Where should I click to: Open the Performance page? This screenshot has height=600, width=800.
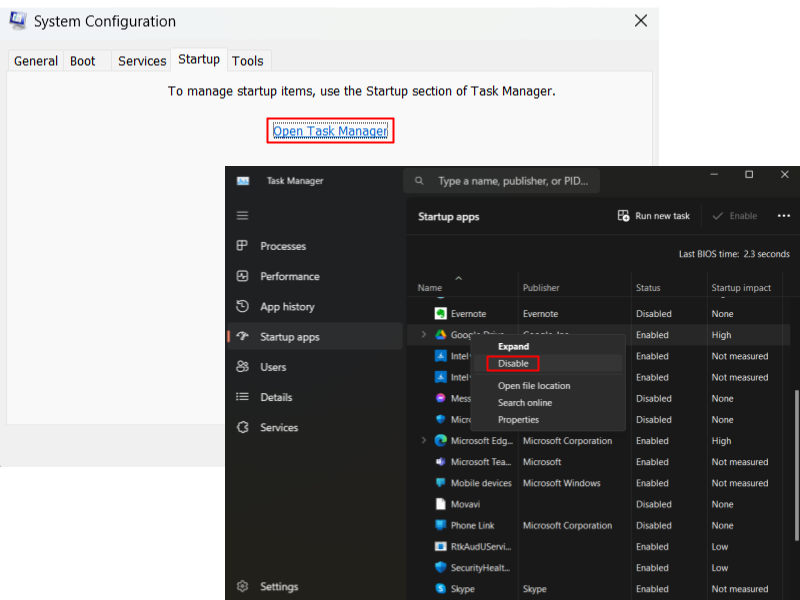[x=315, y=276]
